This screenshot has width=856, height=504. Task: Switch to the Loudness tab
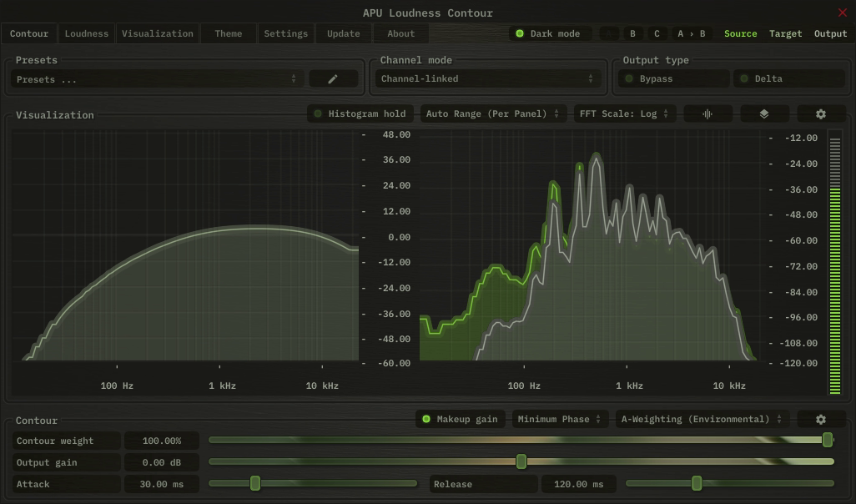[87, 33]
